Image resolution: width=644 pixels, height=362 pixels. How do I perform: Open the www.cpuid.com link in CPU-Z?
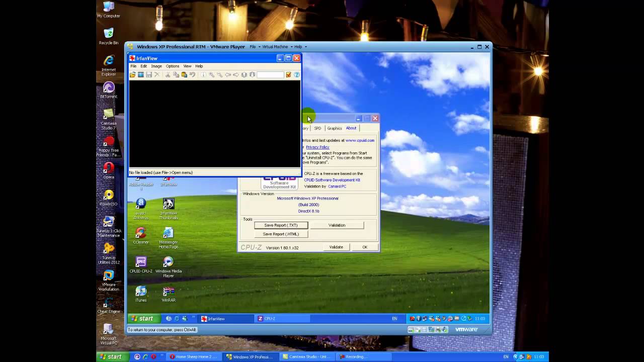tap(360, 140)
